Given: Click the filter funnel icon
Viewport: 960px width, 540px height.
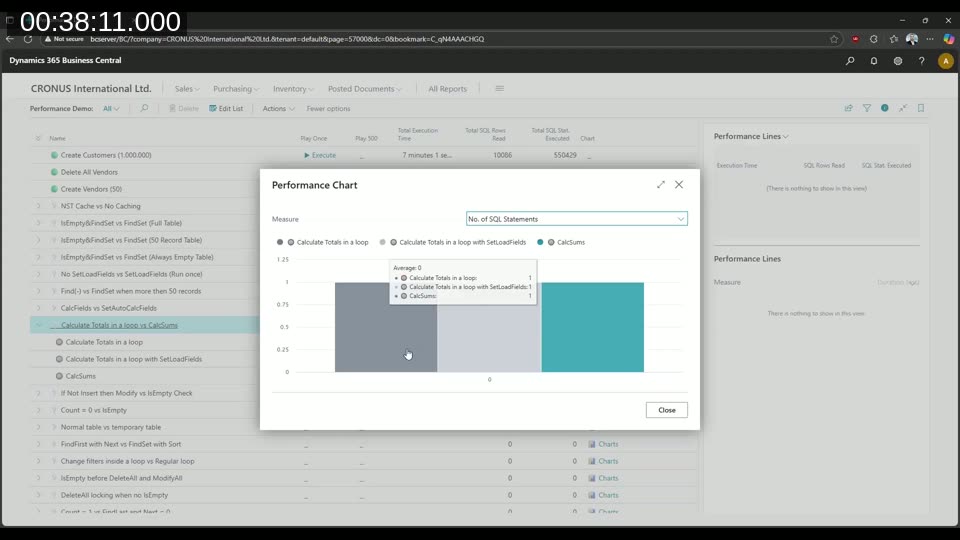Looking at the screenshot, I should click(x=867, y=108).
